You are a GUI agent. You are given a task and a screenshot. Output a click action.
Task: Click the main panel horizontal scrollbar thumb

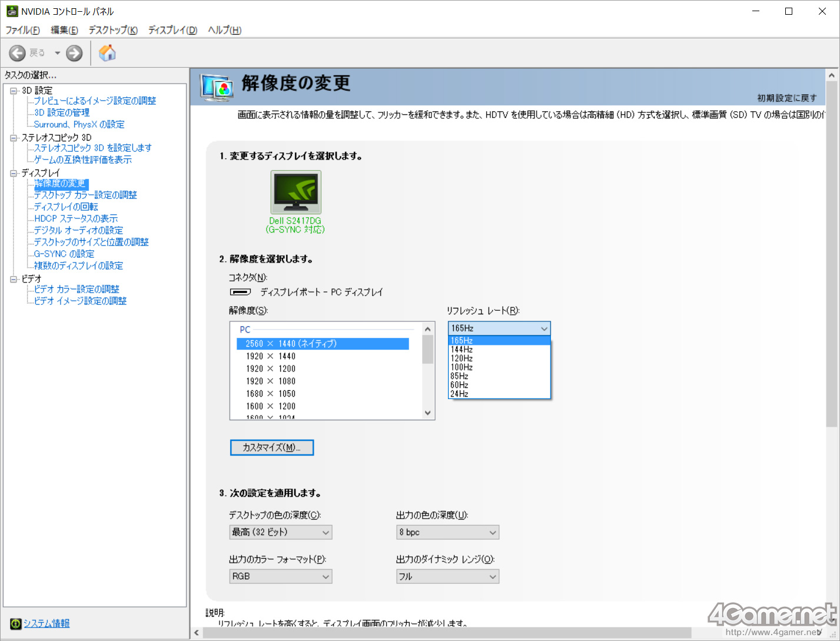447,633
